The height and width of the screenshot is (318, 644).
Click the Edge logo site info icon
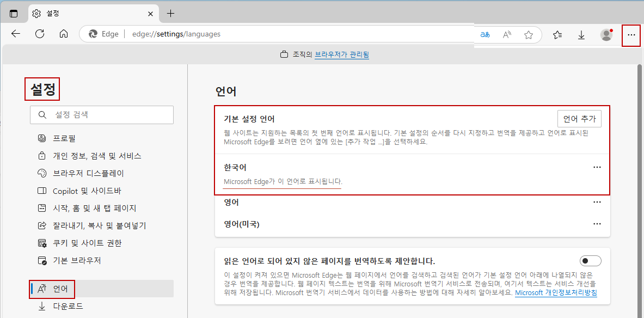coord(93,34)
